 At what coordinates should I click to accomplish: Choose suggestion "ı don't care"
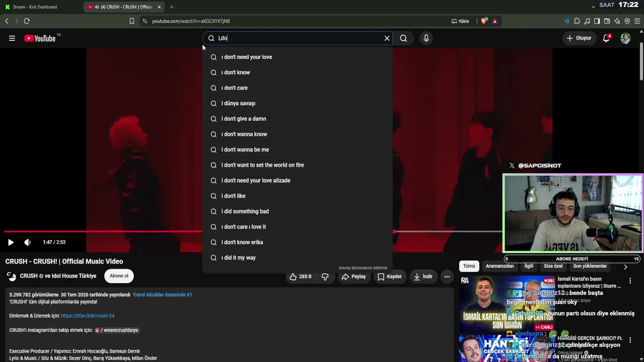point(297,88)
